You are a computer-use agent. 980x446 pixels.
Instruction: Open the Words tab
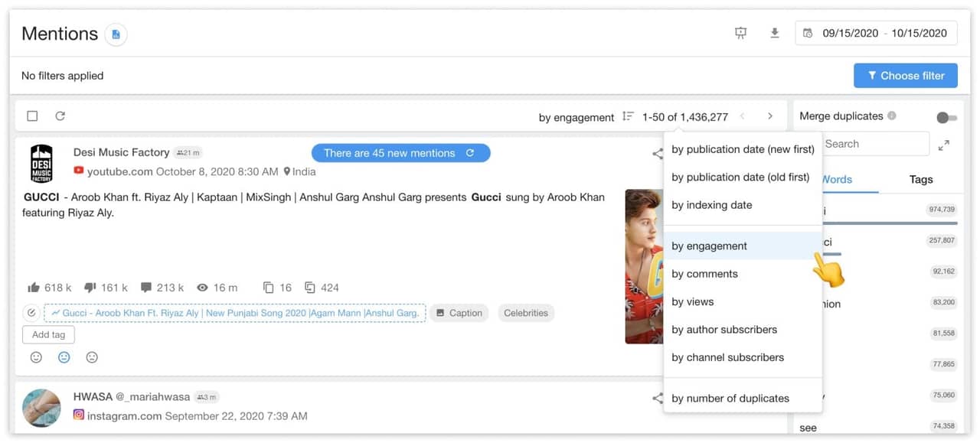click(x=838, y=179)
